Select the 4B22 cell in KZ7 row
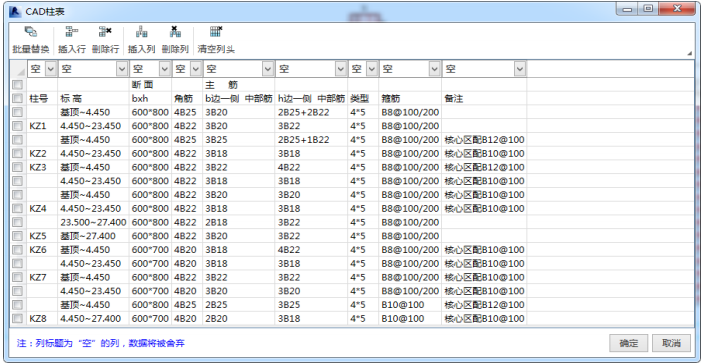Image resolution: width=701 pixels, height=364 pixels. (x=187, y=278)
